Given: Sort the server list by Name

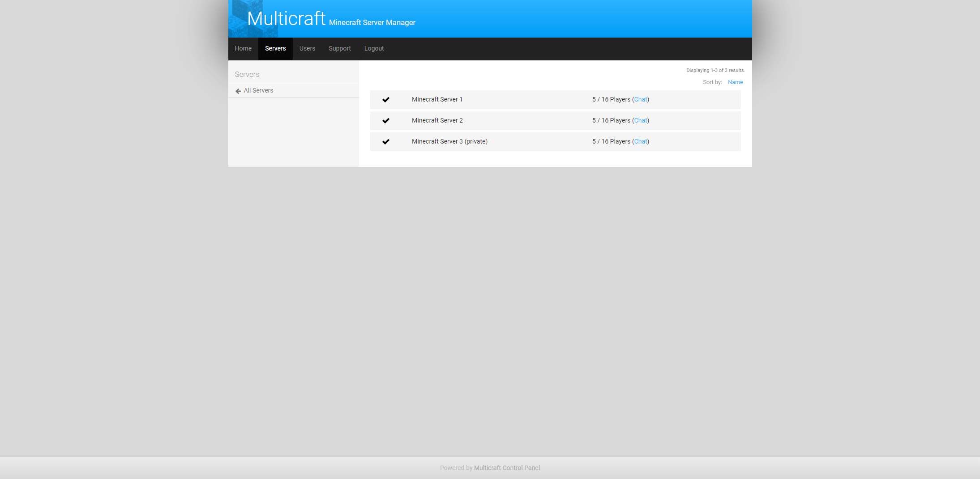Looking at the screenshot, I should click(736, 82).
